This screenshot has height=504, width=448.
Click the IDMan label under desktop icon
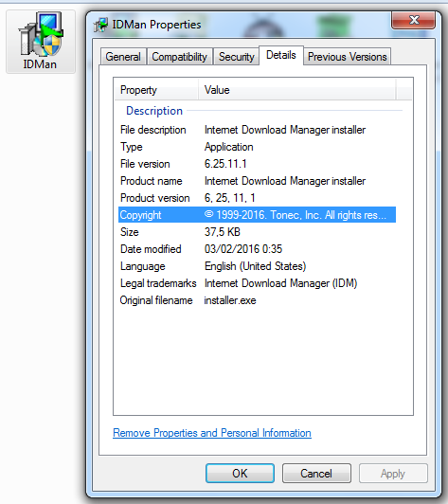[x=40, y=64]
